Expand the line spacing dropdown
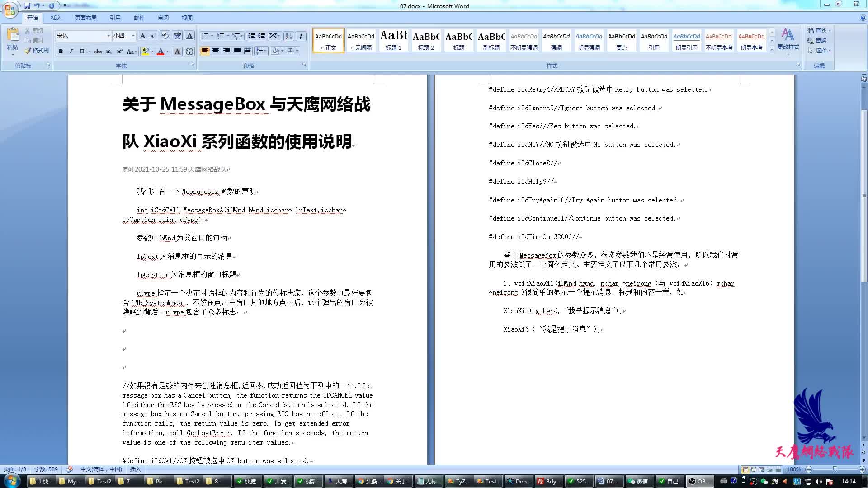Viewport: 868px width, 488px height. (266, 51)
